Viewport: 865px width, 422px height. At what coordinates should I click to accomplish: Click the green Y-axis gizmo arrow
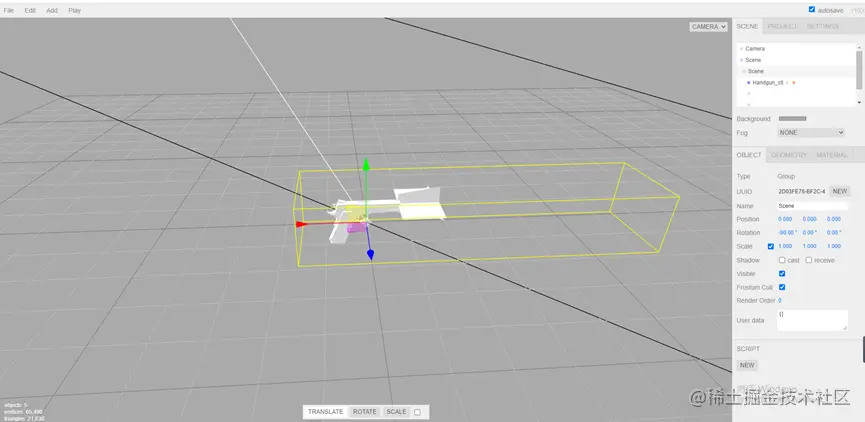(x=365, y=165)
